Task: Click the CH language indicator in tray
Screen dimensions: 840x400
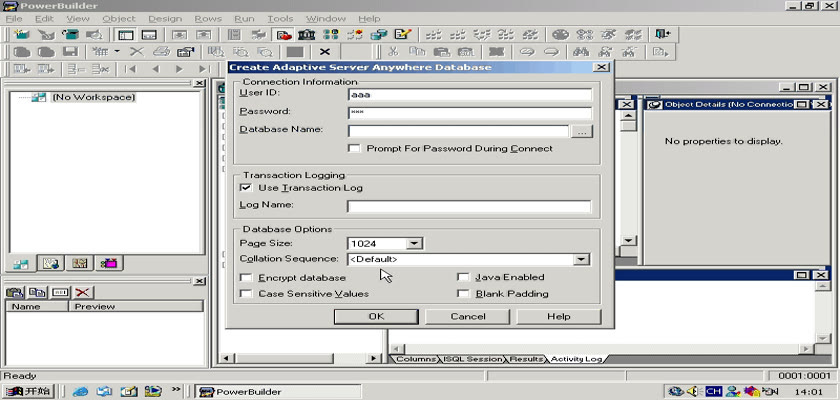Action: coord(713,391)
